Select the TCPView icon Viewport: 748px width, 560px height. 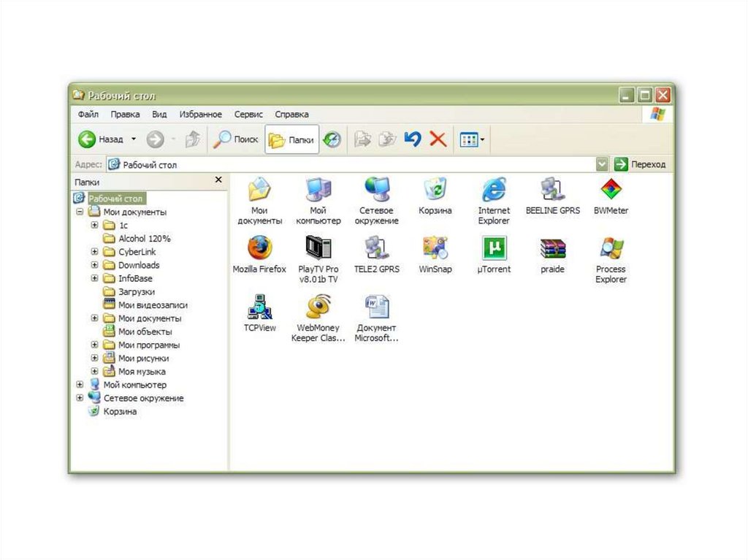coord(259,306)
